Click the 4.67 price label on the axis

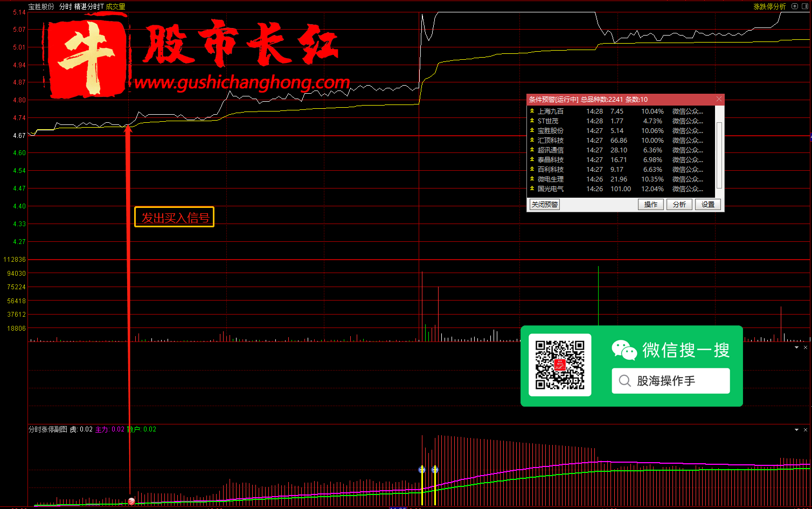coord(19,136)
